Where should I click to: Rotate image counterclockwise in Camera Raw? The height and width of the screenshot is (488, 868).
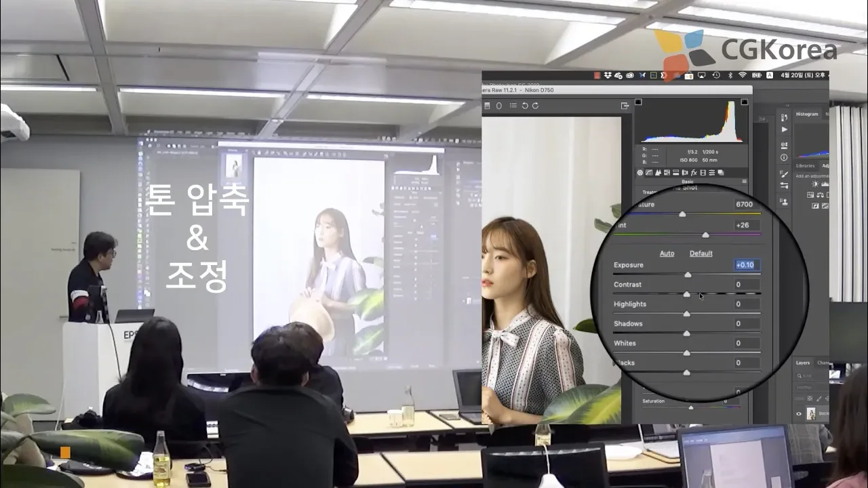[x=524, y=106]
